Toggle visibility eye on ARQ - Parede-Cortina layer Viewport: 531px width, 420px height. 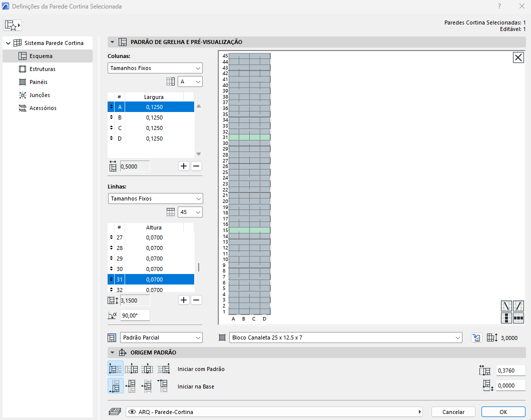[132, 411]
